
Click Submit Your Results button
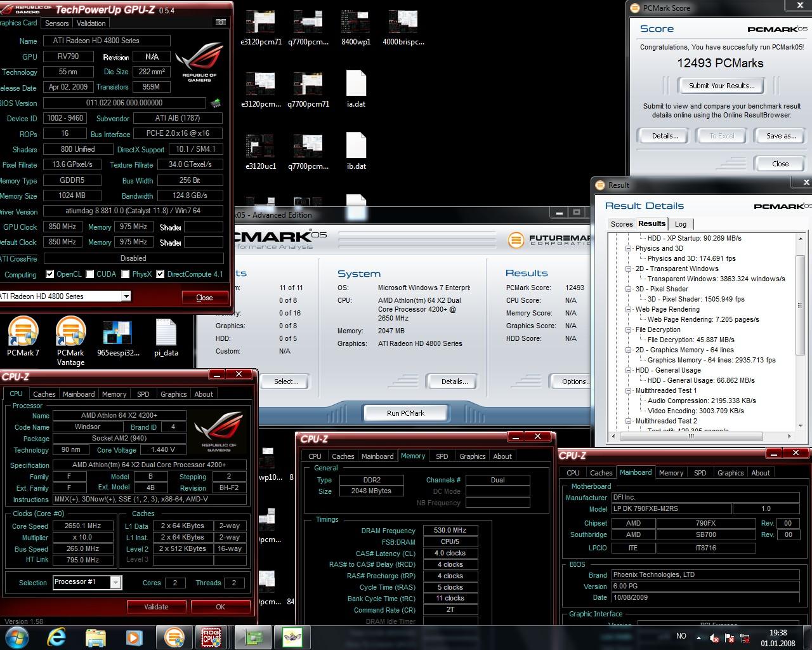pos(722,86)
